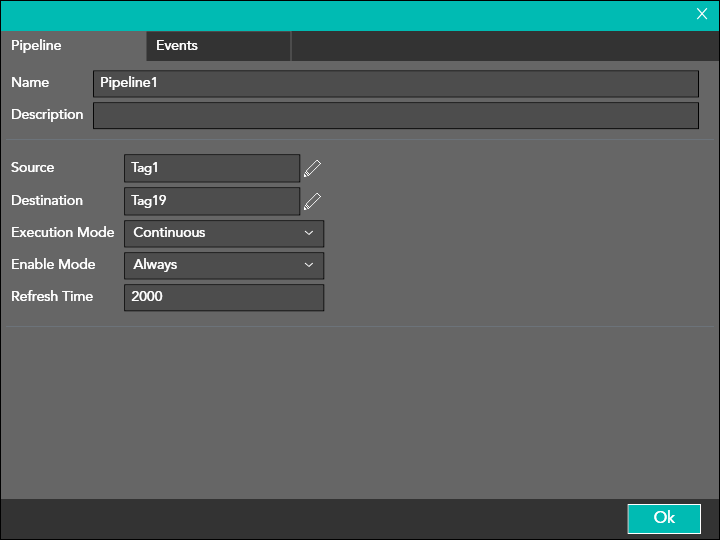Switch to the Events tab
Image resolution: width=720 pixels, height=540 pixels.
177,46
